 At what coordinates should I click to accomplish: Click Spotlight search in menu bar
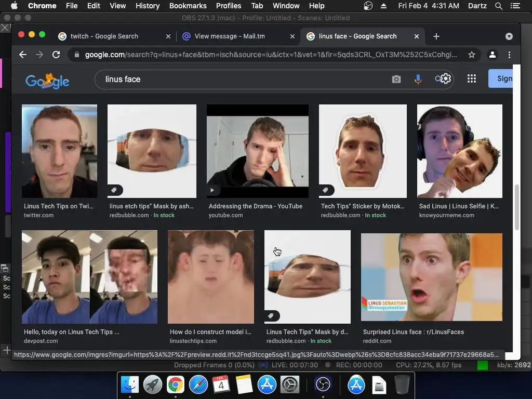coord(498,6)
